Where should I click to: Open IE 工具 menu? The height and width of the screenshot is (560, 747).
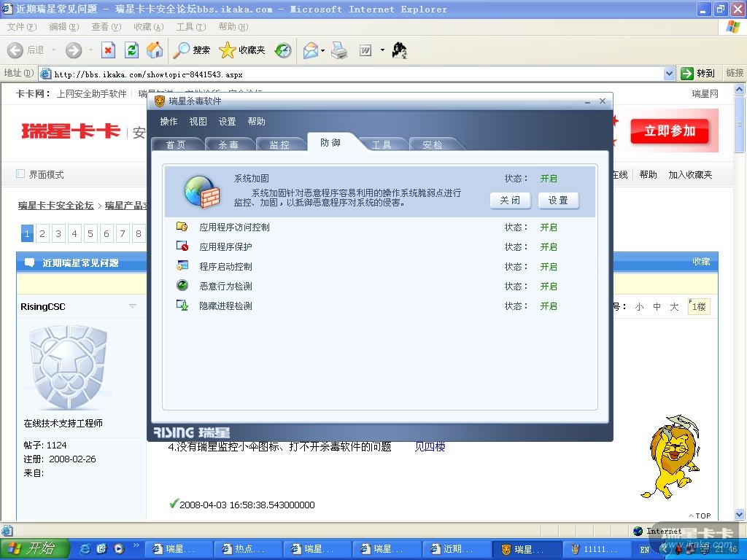click(191, 27)
